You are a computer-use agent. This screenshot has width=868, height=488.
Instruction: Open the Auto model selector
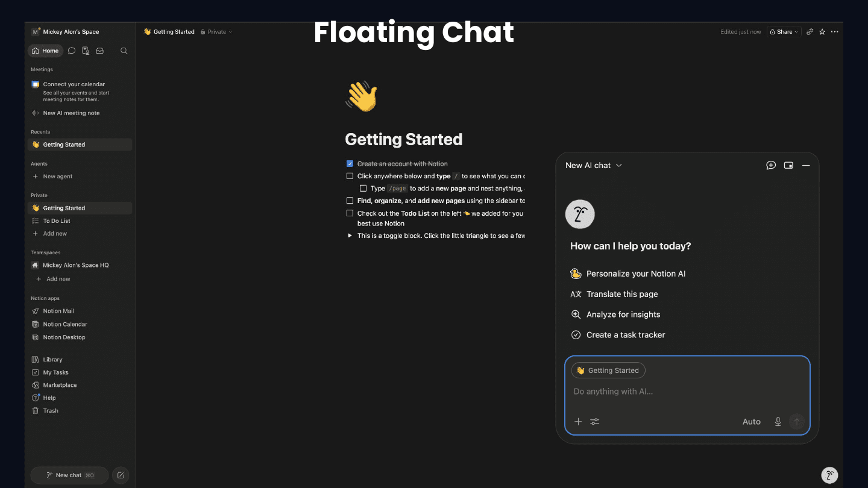pyautogui.click(x=752, y=422)
